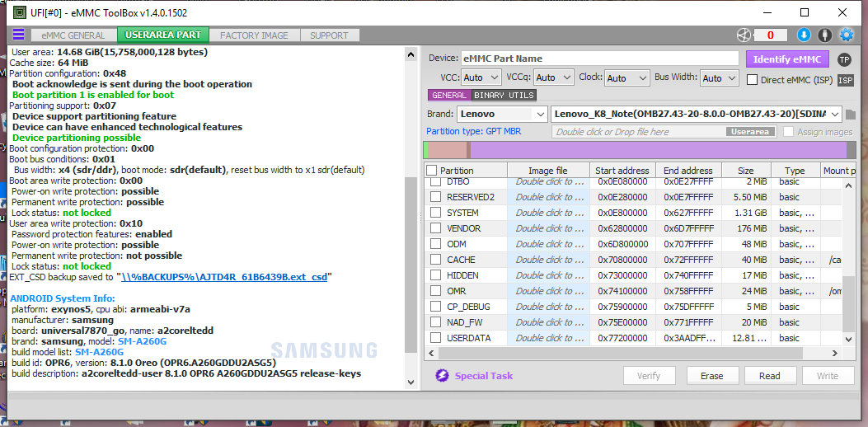Viewport: 868px width, 427px height.
Task: Click the USERDATA start address 0x77200000
Action: 623,338
